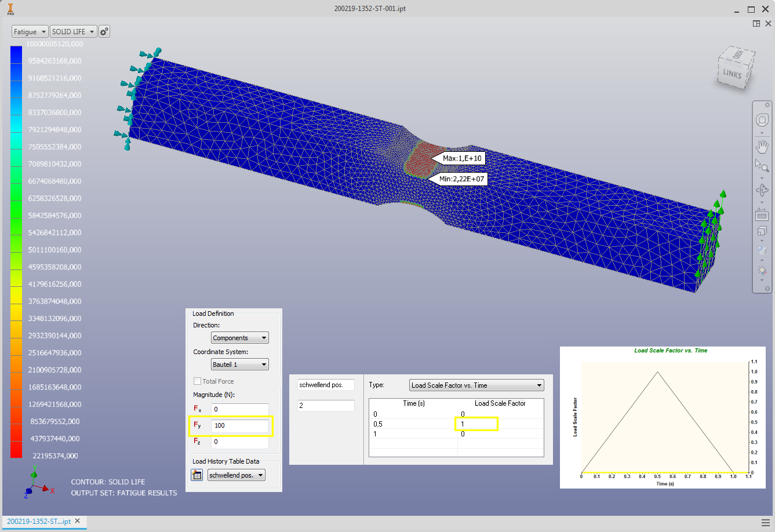Open the SOLID LIFE contour dropdown

(73, 31)
